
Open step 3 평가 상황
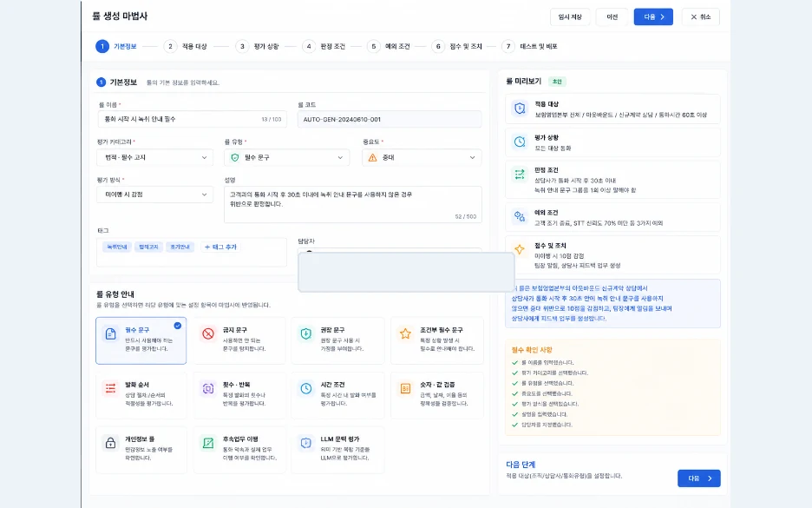point(258,46)
